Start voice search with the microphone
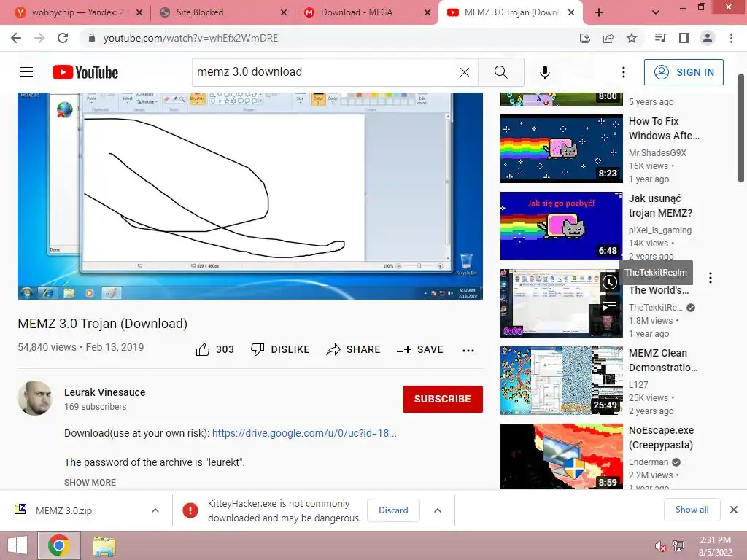Image resolution: width=747 pixels, height=560 pixels. 545,72
